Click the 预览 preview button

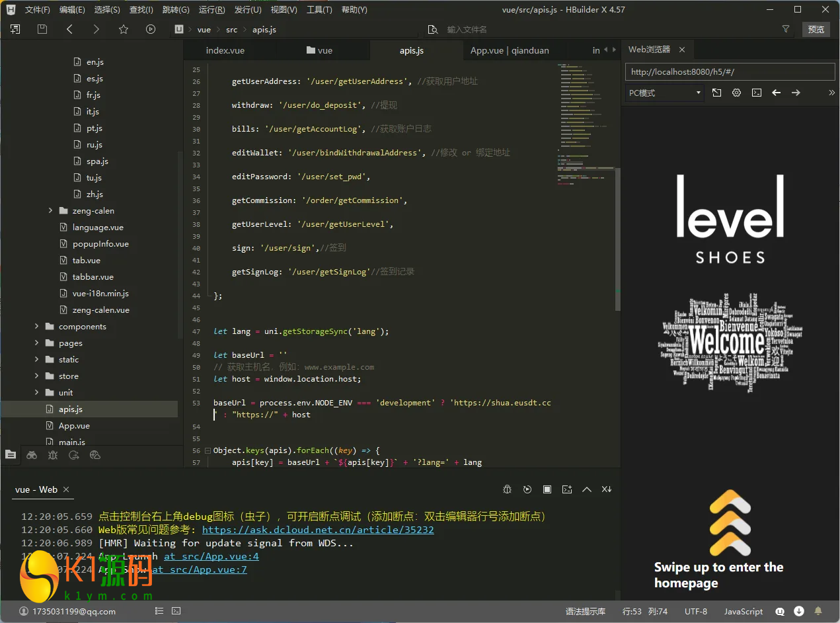(x=816, y=29)
